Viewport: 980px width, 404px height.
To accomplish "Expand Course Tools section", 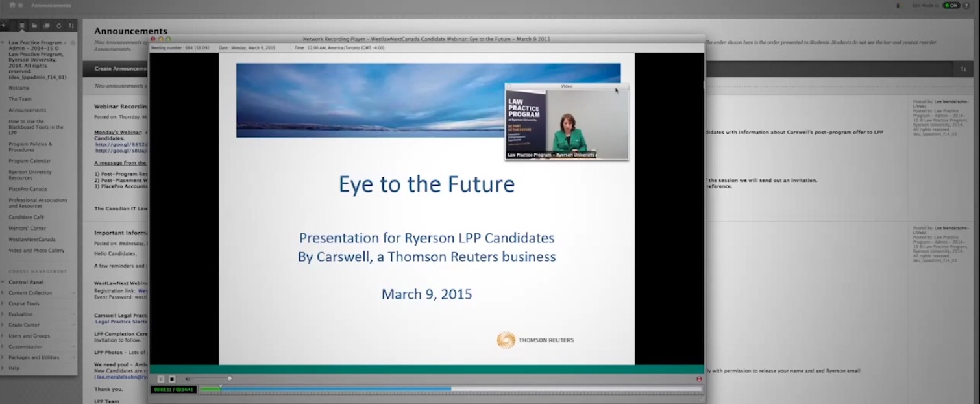I will (x=23, y=304).
